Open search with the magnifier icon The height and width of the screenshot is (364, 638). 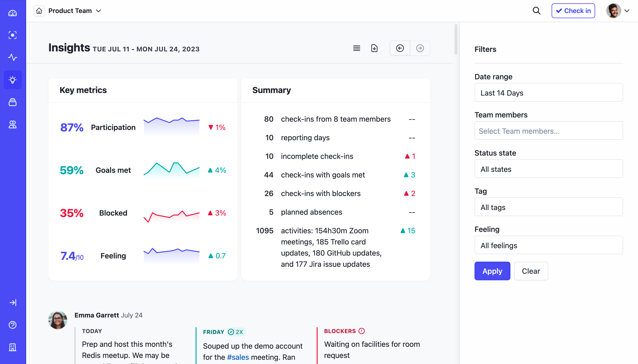[536, 11]
